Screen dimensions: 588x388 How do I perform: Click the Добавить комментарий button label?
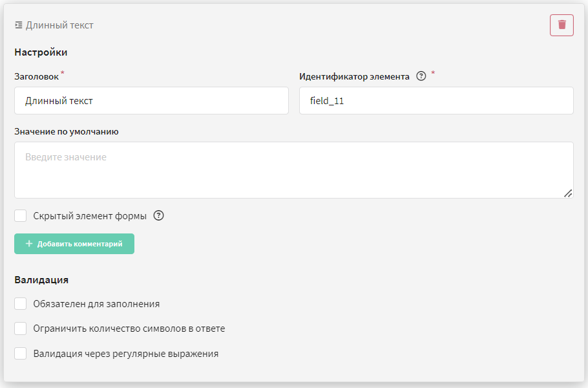point(79,244)
